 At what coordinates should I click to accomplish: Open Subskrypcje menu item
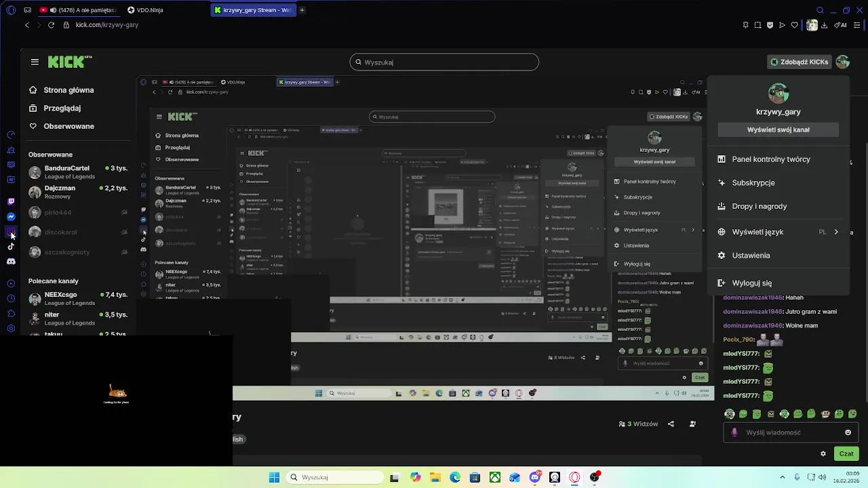(x=778, y=183)
